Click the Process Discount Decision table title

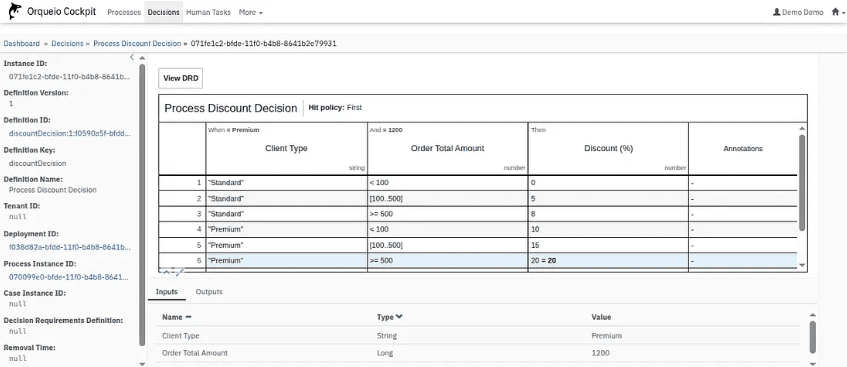tap(231, 108)
